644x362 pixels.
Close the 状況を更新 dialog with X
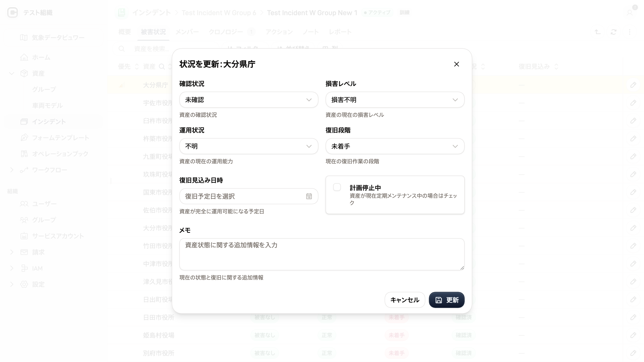456,64
